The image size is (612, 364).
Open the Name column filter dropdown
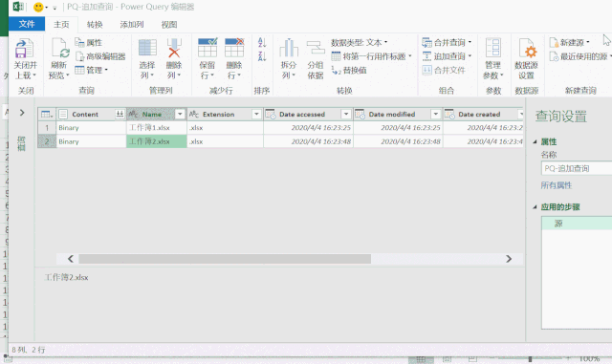(x=180, y=114)
